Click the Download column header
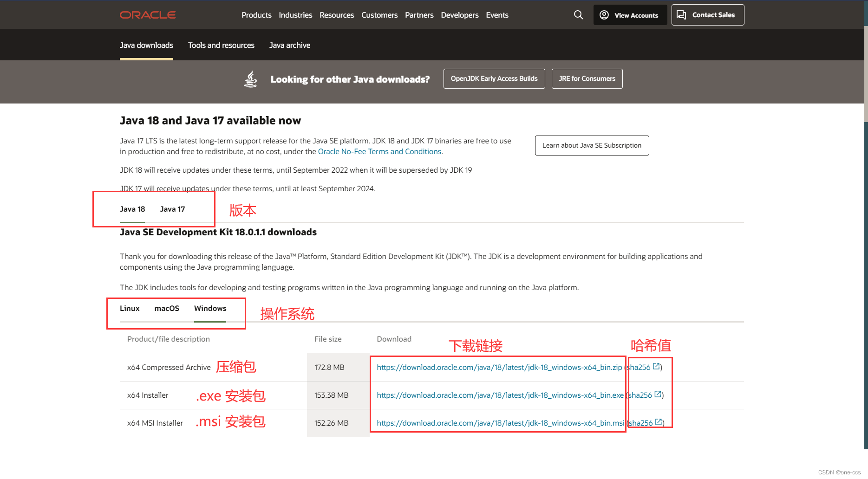The image size is (868, 479). click(394, 339)
